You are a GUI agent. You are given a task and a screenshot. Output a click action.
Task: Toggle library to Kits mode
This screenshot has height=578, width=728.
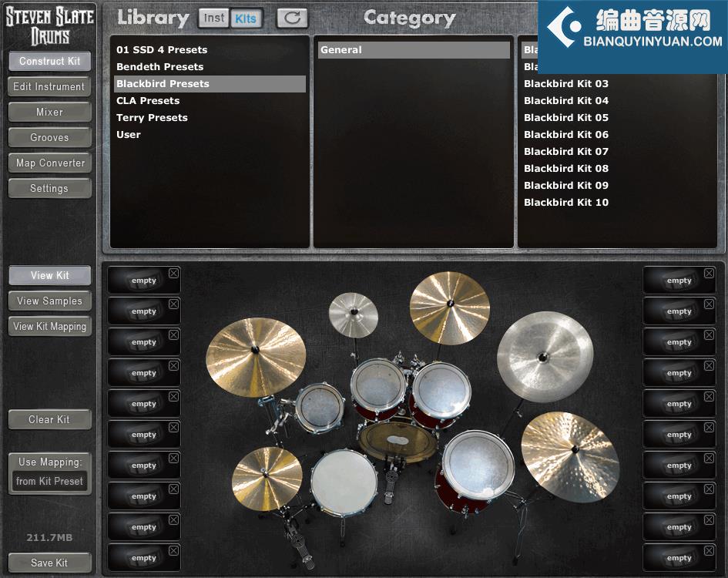[x=246, y=18]
